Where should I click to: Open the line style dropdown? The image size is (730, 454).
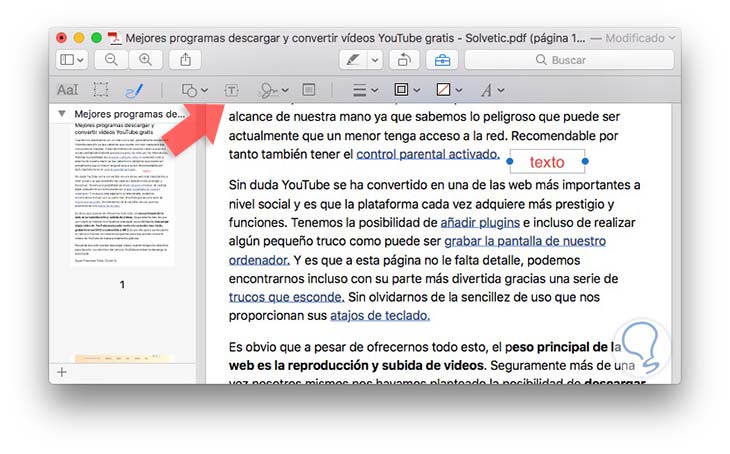coord(365,90)
